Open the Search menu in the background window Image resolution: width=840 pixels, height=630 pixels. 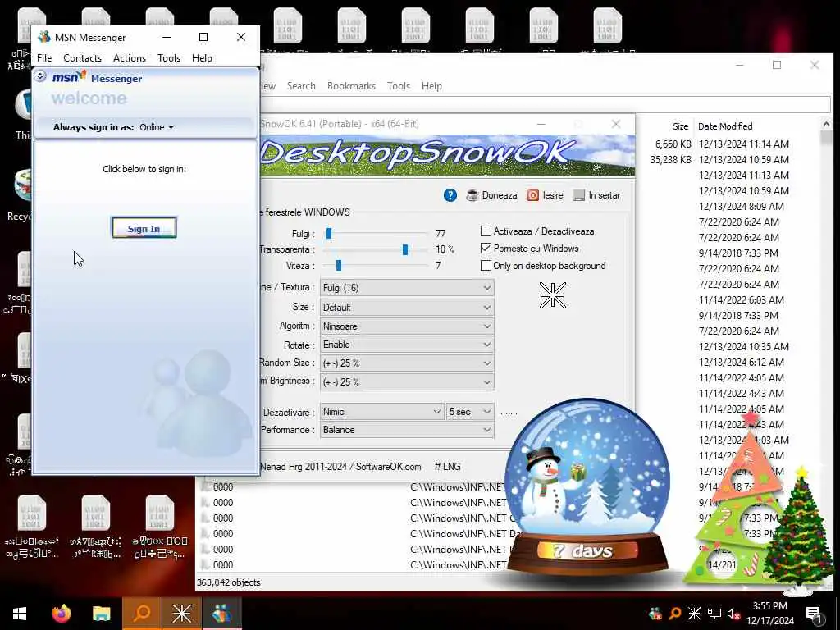[301, 86]
